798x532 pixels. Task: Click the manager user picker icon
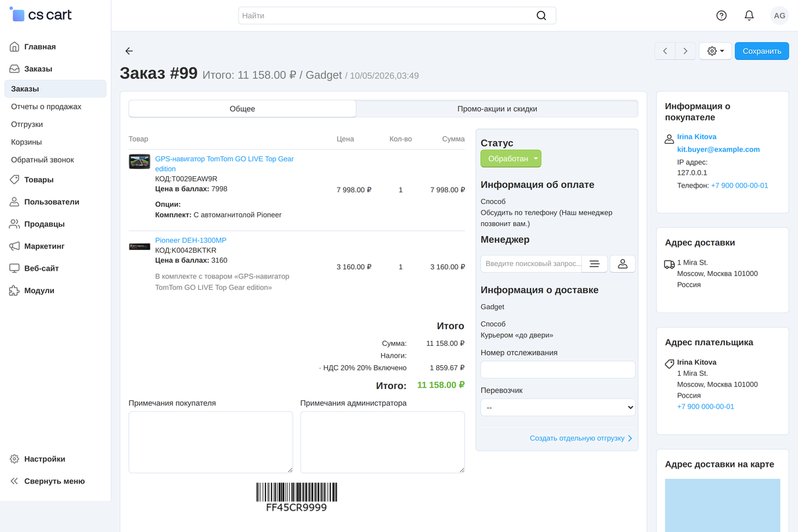(x=622, y=264)
